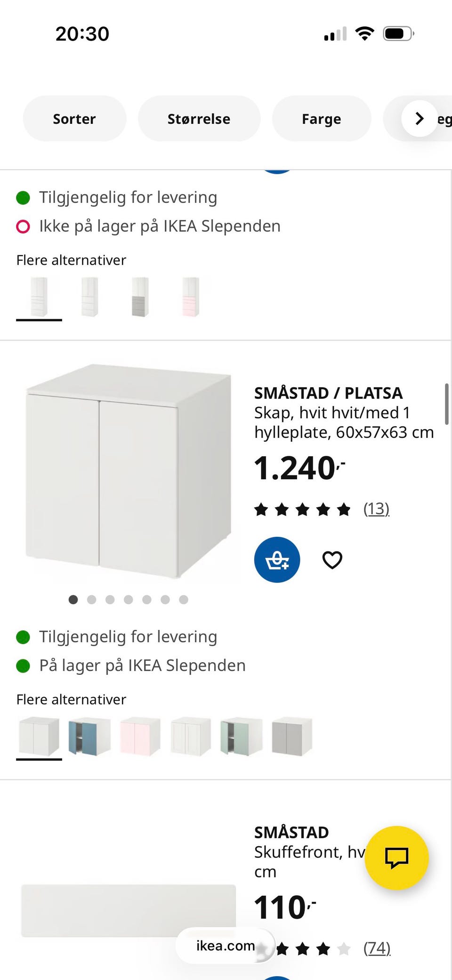Add SMÅSTAD / PLATSA cabinet to cart
The image size is (452, 980).
[x=277, y=559]
